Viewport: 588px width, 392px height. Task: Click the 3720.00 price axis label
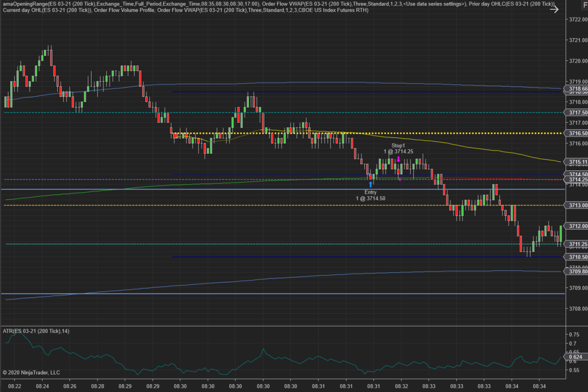578,61
